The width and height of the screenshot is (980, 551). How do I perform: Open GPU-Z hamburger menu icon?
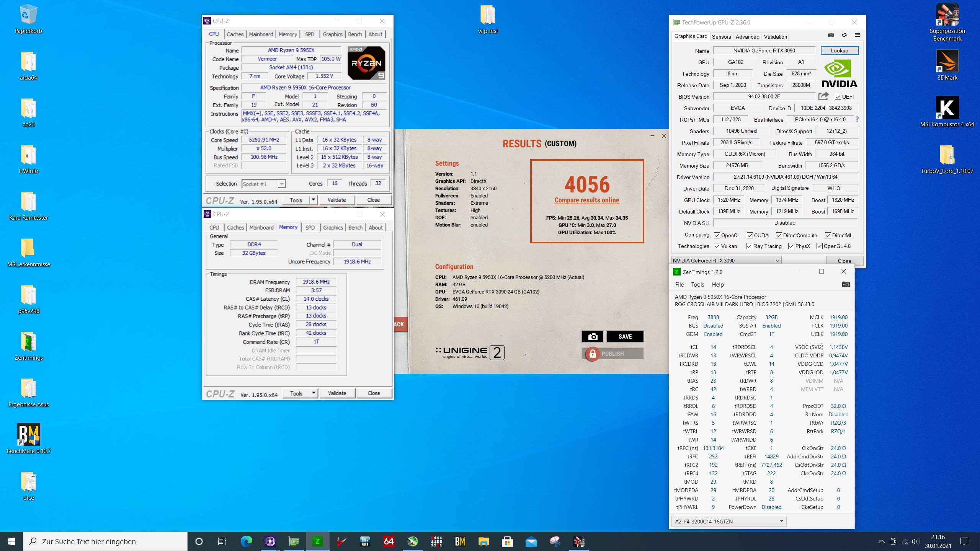857,35
